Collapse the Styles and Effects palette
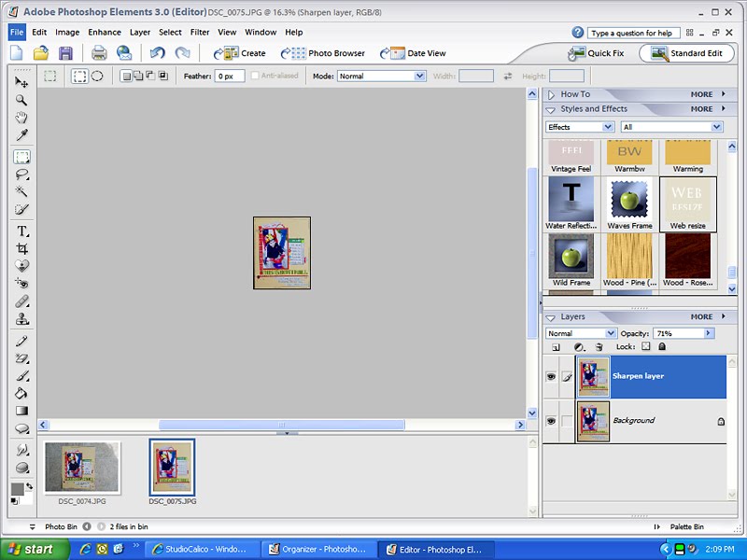Image resolution: width=747 pixels, height=560 pixels. click(x=551, y=109)
